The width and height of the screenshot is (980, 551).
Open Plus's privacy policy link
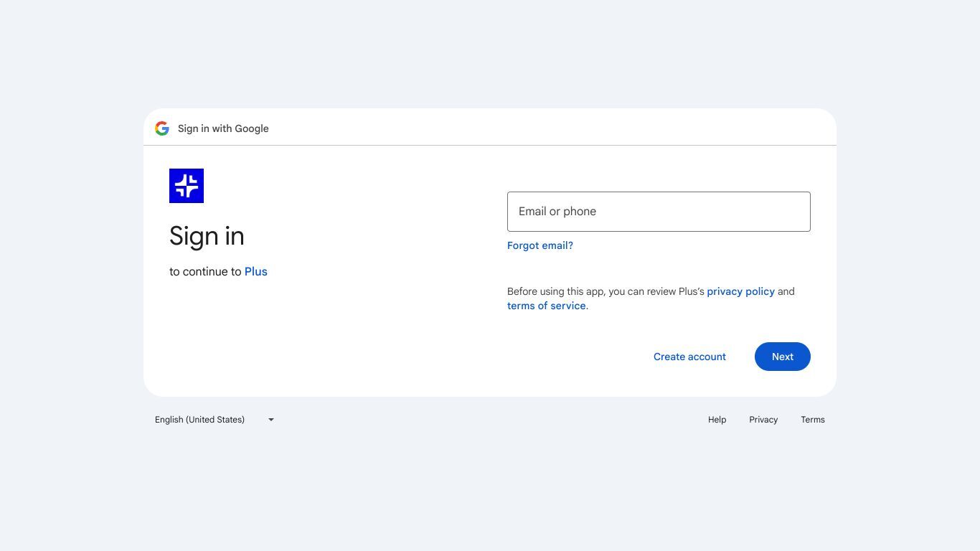point(740,291)
